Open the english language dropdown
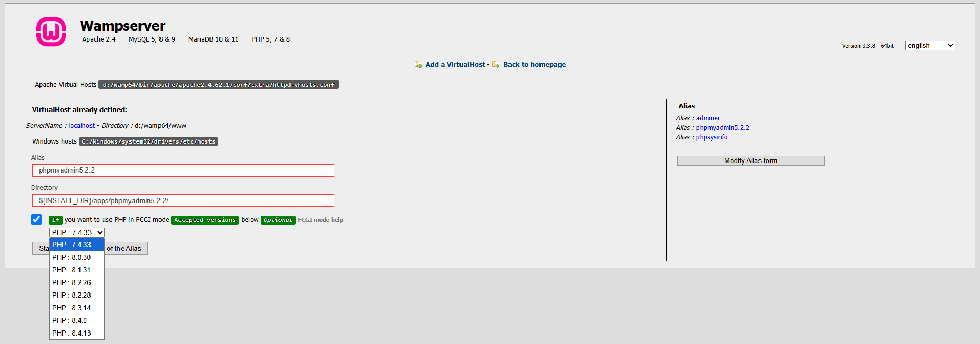Image resolution: width=980 pixels, height=344 pixels. pos(929,46)
